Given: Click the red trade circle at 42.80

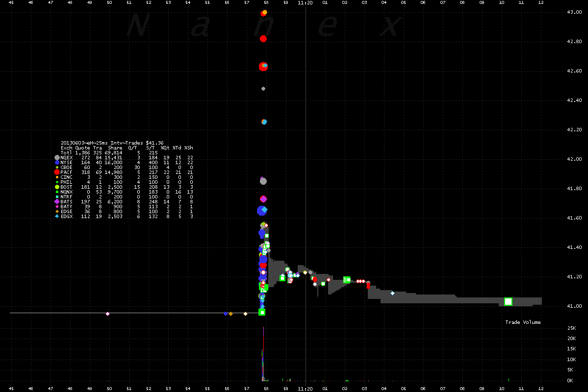Looking at the screenshot, I should pyautogui.click(x=263, y=39).
